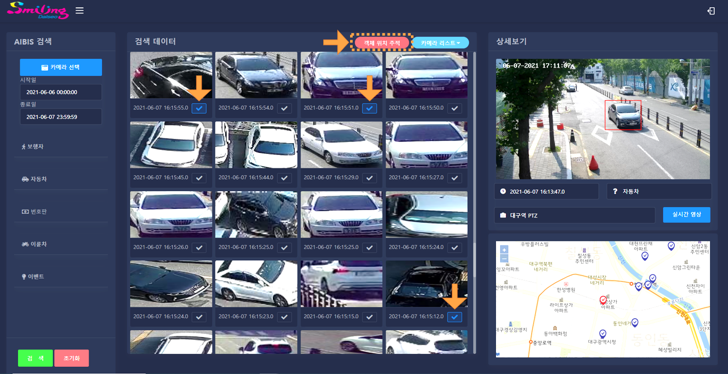Toggle checkbox for 2021-06-07 16:15:12.0 result
728x374 pixels.
click(x=455, y=317)
